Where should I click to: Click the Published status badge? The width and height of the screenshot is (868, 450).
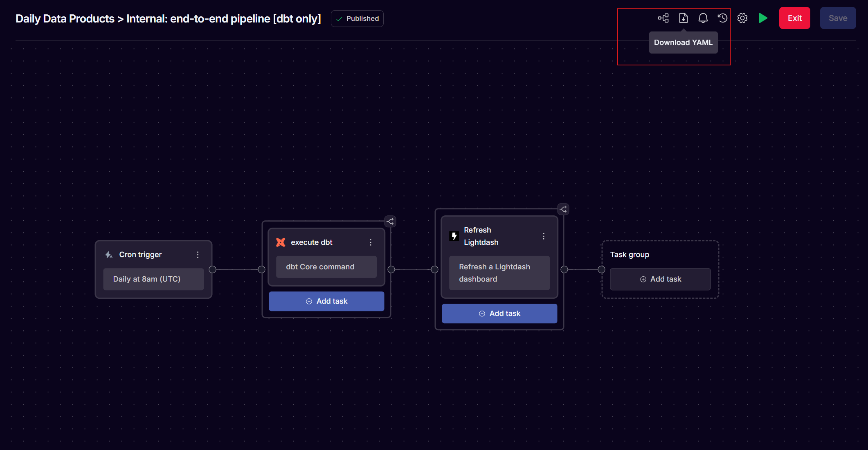[x=357, y=18]
